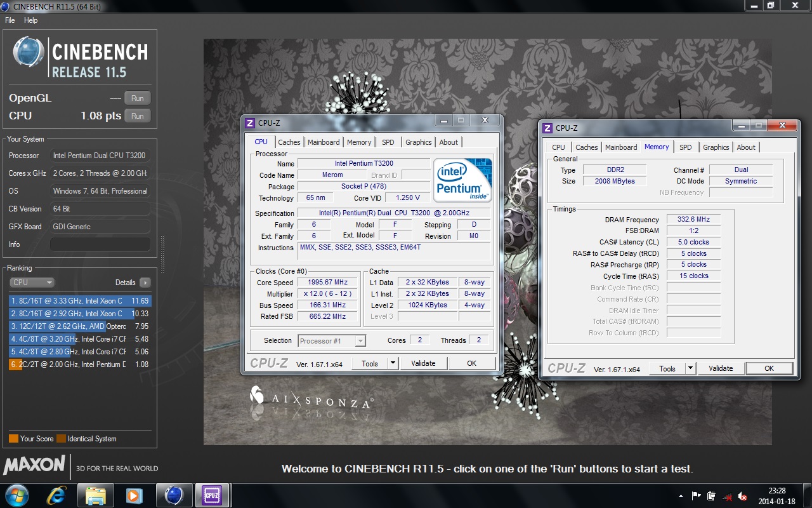This screenshot has width=812, height=508.
Task: Open the Start menu orb
Action: 17,495
